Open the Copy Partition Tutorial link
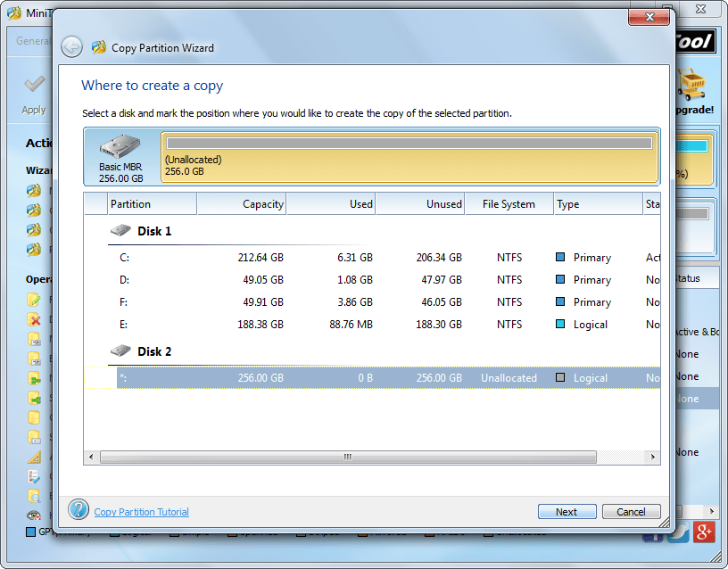Screen dimensions: 728x569 pos(141,512)
